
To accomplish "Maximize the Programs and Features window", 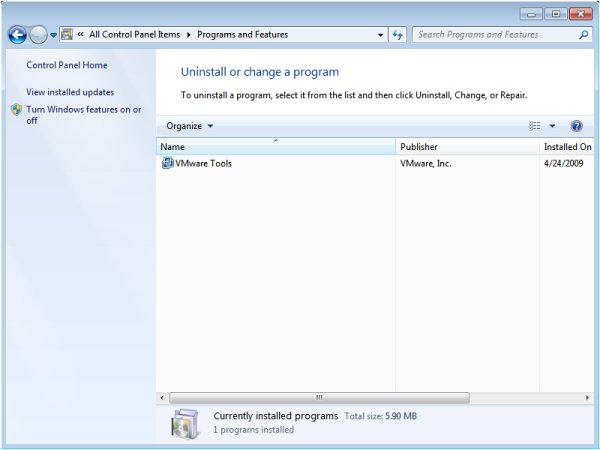I will click(x=556, y=14).
